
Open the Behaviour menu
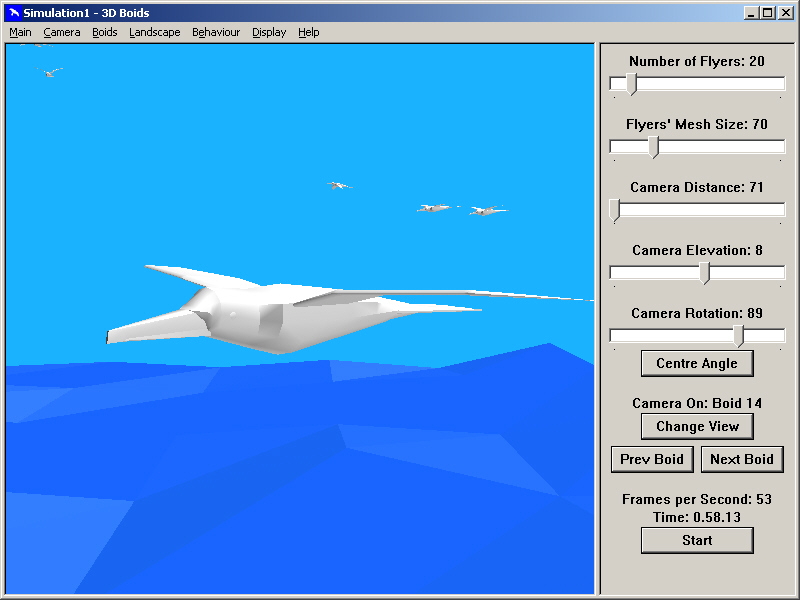pyautogui.click(x=216, y=32)
